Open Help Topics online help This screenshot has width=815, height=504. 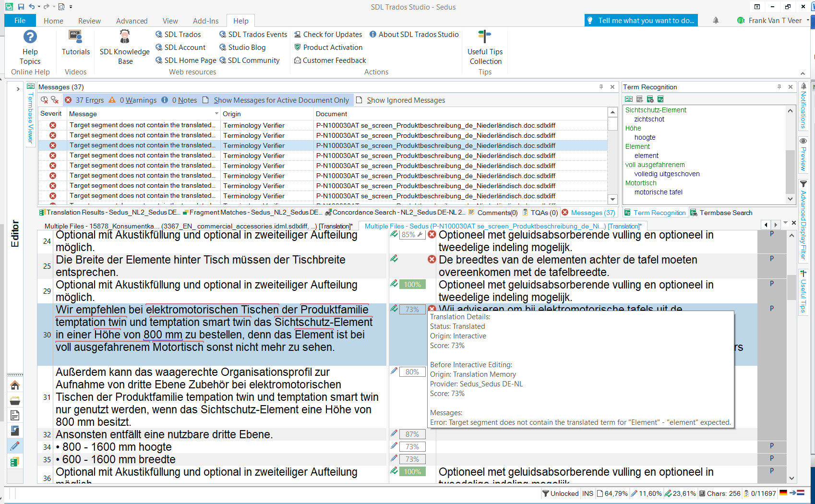30,47
